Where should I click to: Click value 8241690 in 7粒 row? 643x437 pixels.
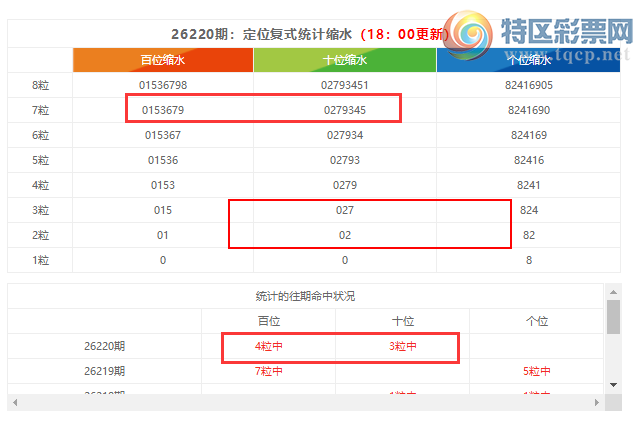click(529, 110)
